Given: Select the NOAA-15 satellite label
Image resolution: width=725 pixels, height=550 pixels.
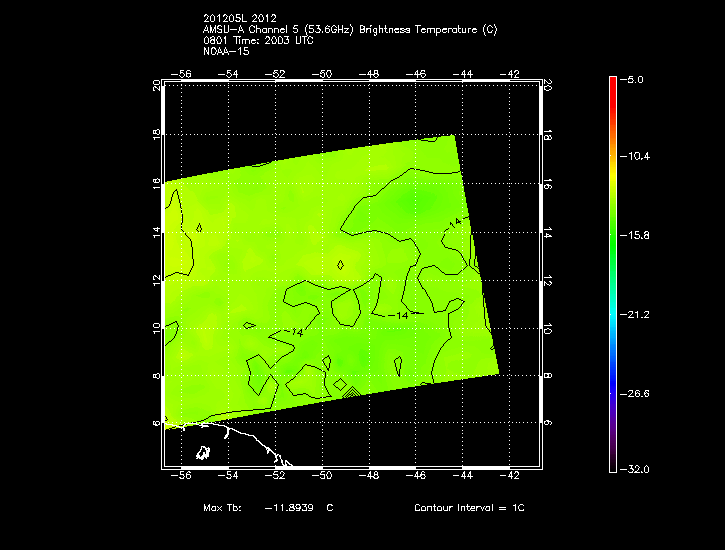Looking at the screenshot, I should [x=224, y=51].
